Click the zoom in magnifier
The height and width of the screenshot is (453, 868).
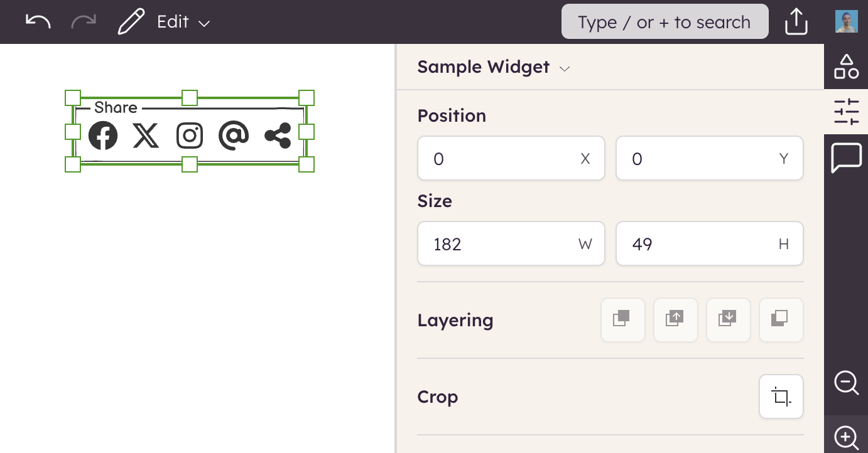point(846,437)
